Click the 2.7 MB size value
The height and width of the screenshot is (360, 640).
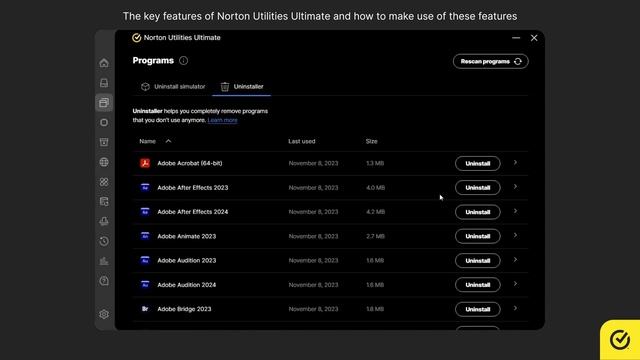point(376,236)
